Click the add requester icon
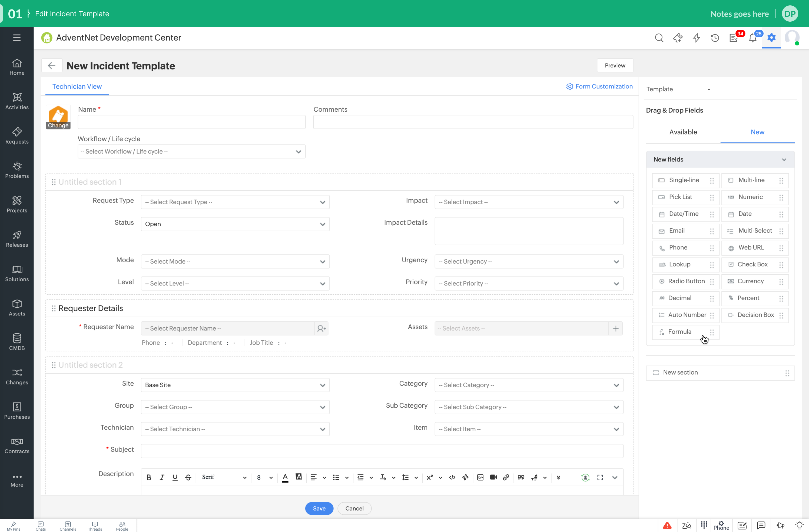 [321, 328]
